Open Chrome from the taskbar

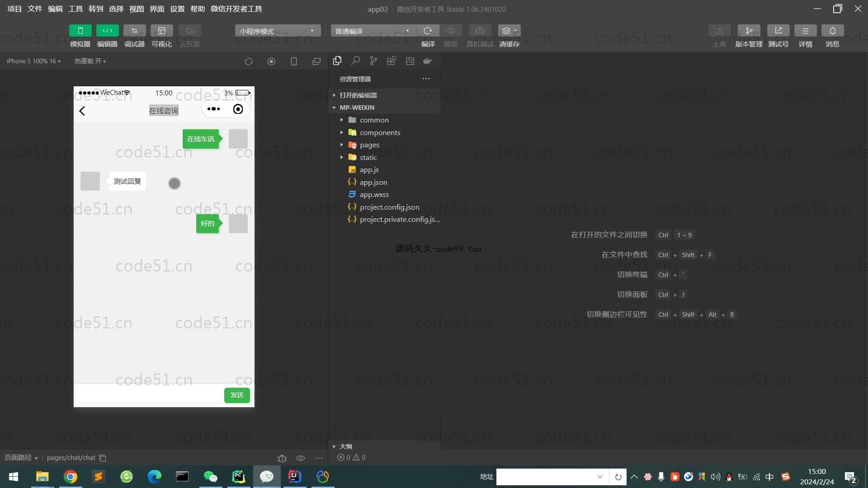tap(70, 477)
